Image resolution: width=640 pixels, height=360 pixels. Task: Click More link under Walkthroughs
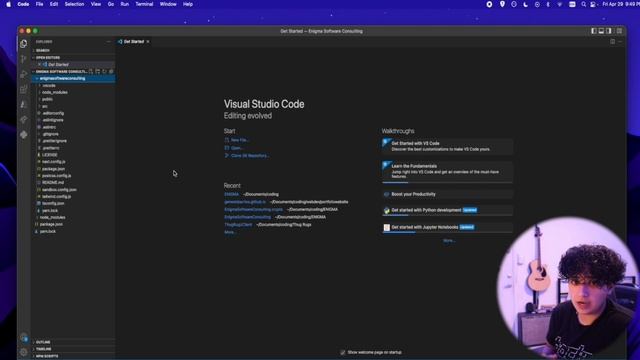pos(449,241)
